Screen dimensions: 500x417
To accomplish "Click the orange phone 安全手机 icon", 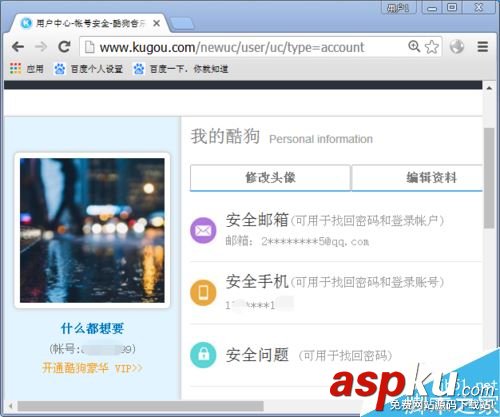I will point(203,293).
